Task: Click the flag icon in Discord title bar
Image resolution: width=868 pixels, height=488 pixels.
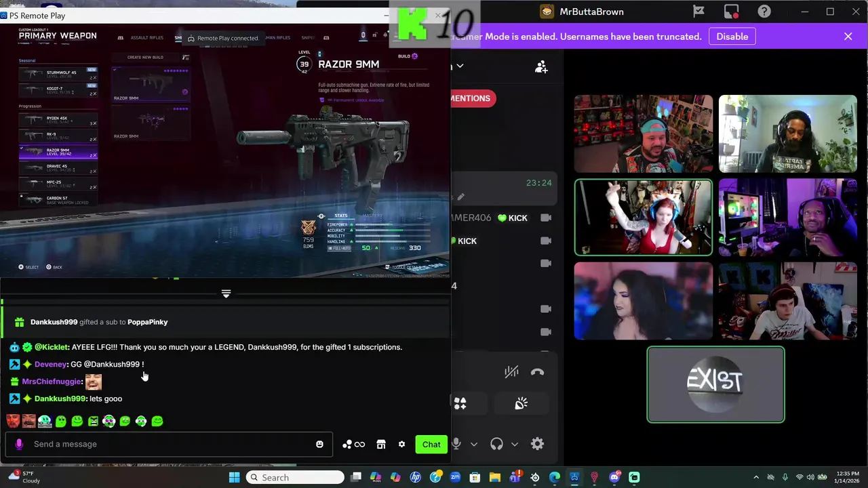Action: (x=698, y=12)
